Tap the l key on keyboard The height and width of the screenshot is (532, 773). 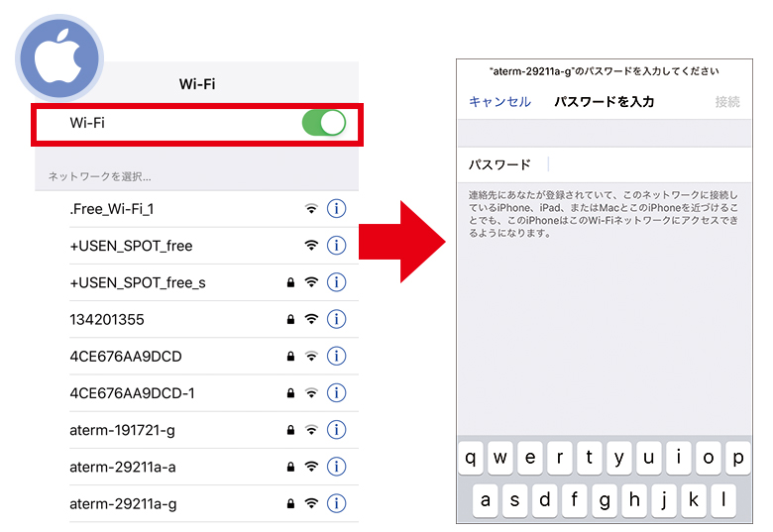pyautogui.click(x=723, y=500)
